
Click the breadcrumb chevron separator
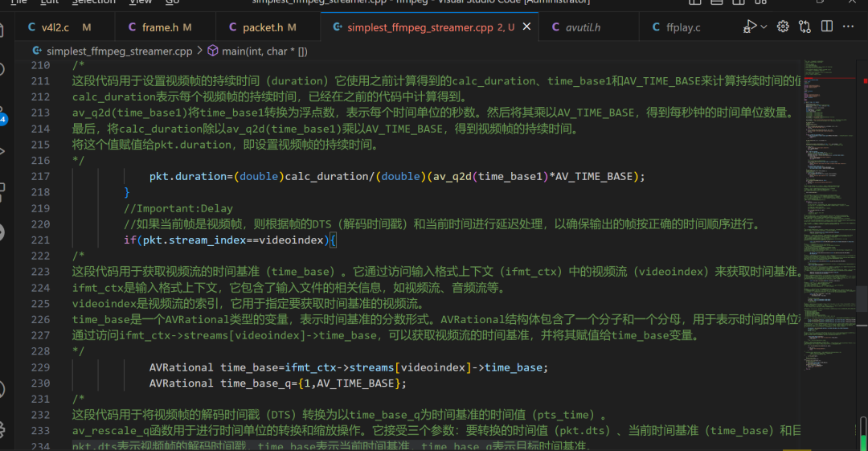click(x=200, y=51)
